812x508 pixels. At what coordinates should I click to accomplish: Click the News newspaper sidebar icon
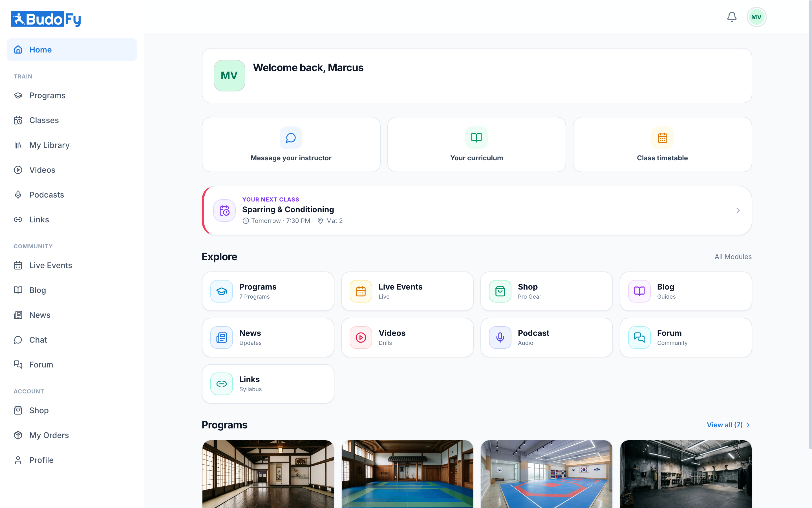pyautogui.click(x=18, y=315)
